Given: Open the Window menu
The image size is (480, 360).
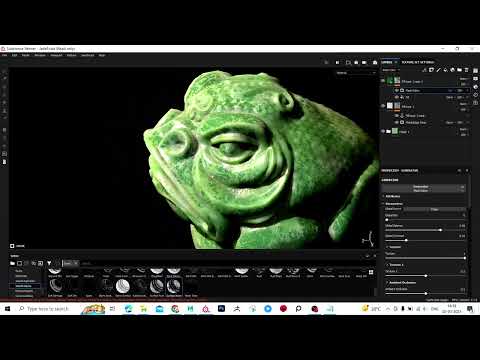Looking at the screenshot, I should (40, 55).
